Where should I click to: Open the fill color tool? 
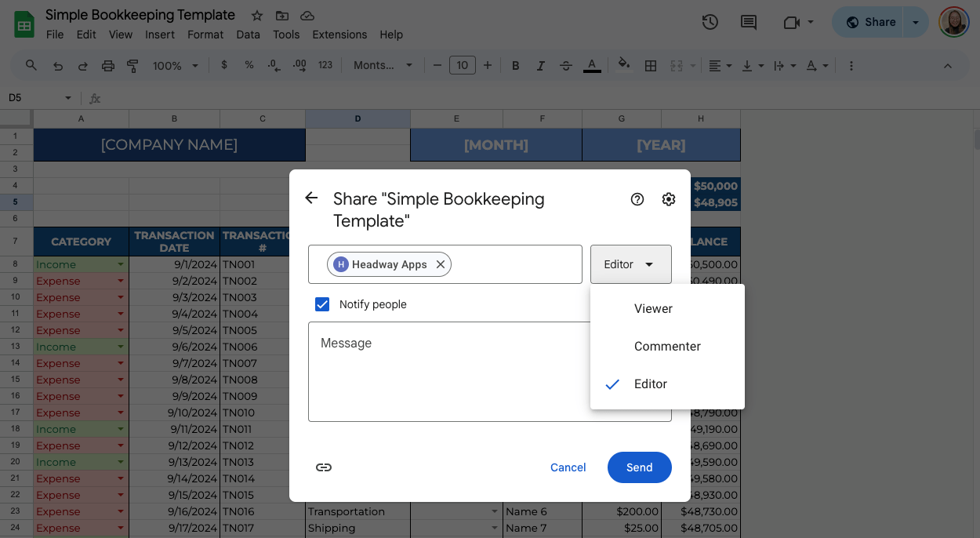pos(622,65)
